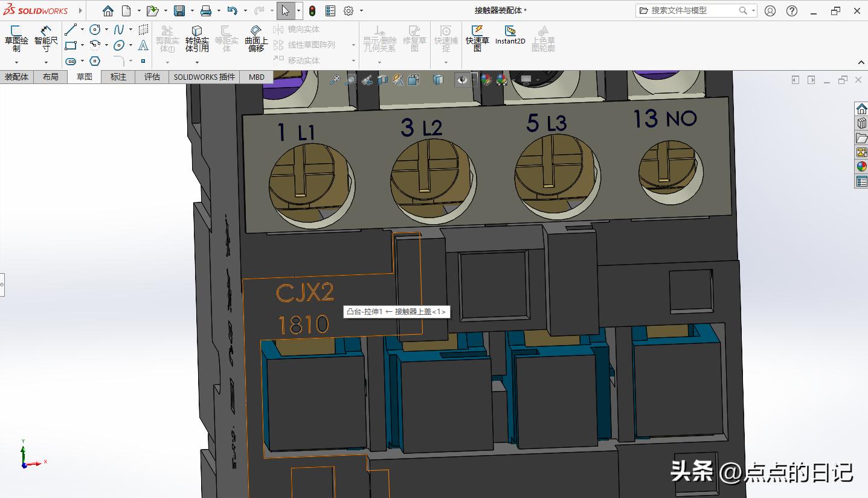Viewport: 868px width, 498px height.
Task: Start the Sketch (草图绘制) tool
Action: [16, 39]
